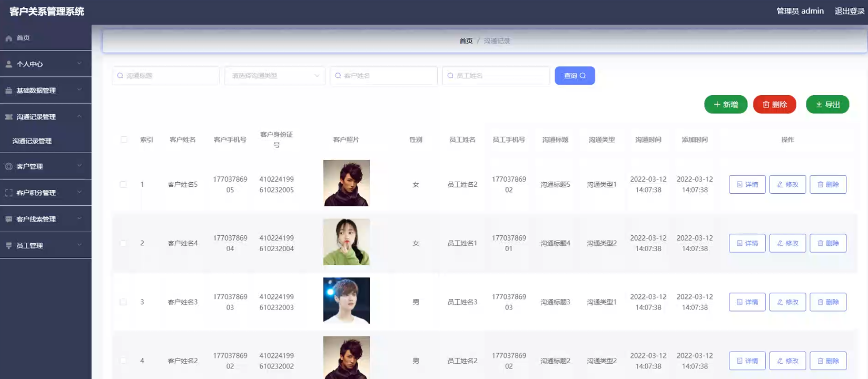Focus the 沟通标题 search input

point(165,76)
